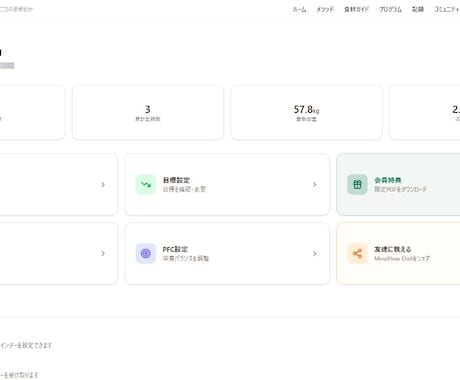The image size is (460, 380).
Task: Open the ホーム nav item
Action: [299, 9]
